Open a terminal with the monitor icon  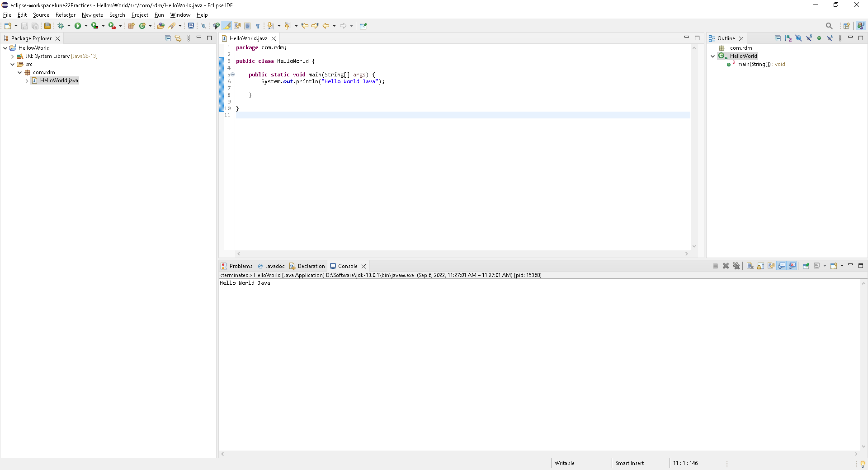click(x=191, y=26)
